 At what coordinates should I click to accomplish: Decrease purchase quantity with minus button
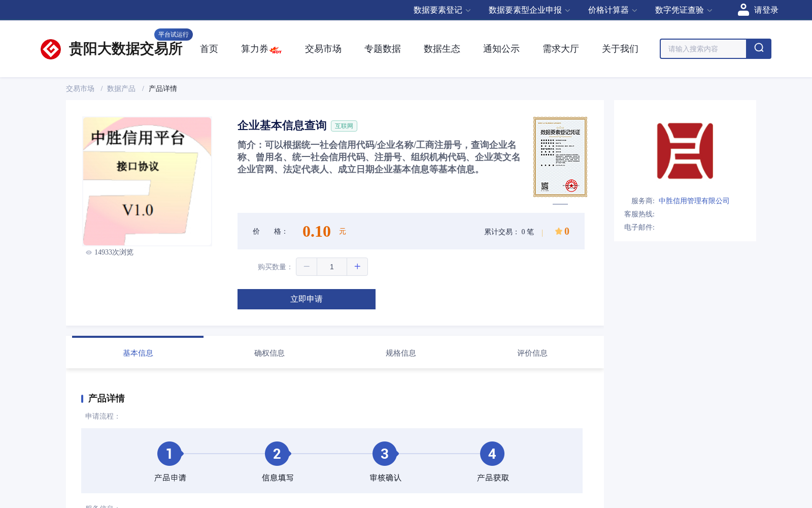click(x=307, y=267)
